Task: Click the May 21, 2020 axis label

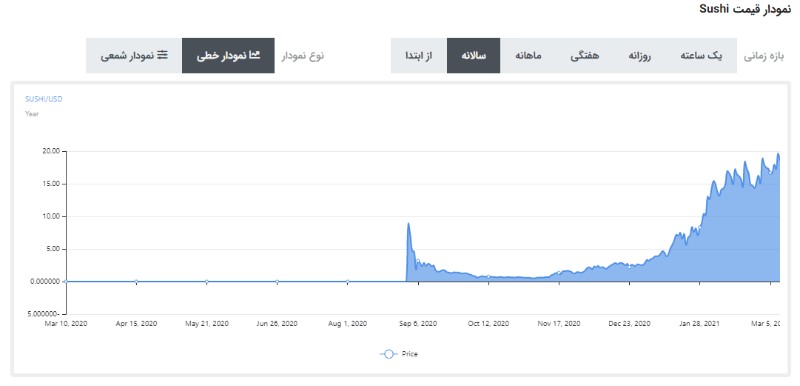Action: [207, 324]
